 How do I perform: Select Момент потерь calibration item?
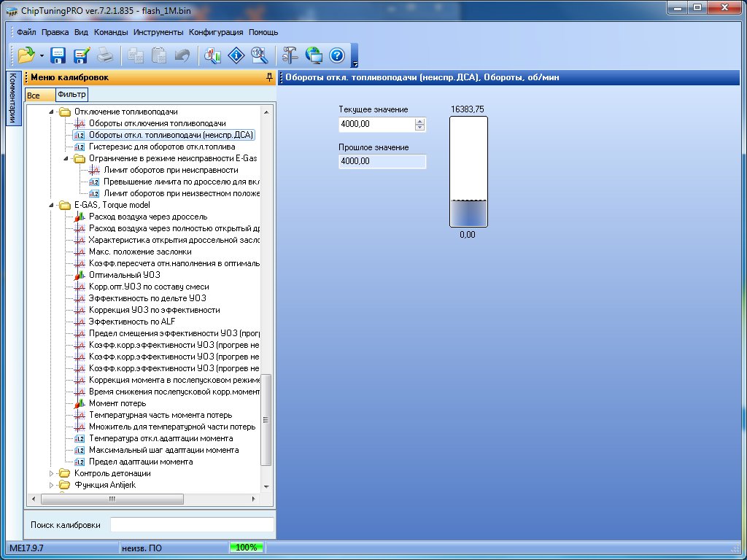(117, 403)
